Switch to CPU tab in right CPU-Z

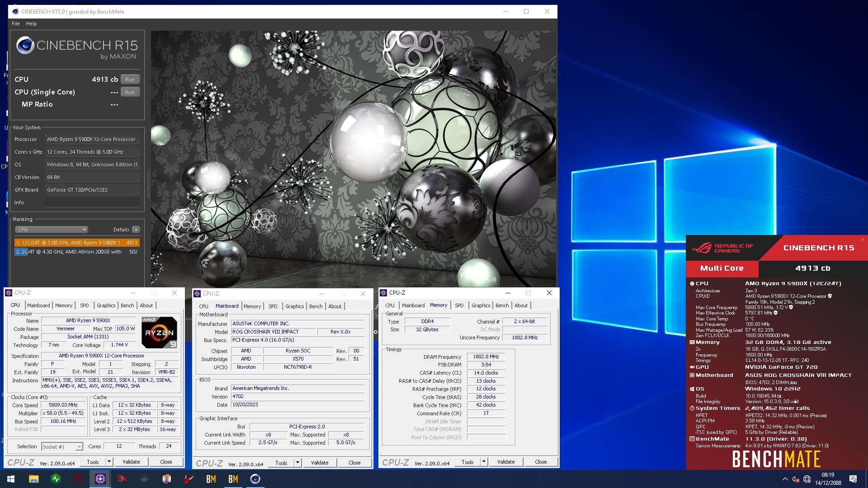click(x=390, y=305)
